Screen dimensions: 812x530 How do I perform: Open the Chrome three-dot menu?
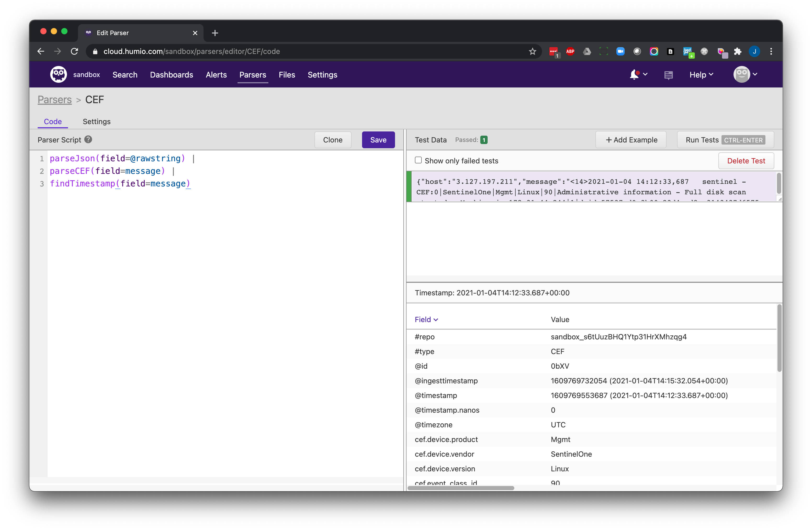point(771,52)
